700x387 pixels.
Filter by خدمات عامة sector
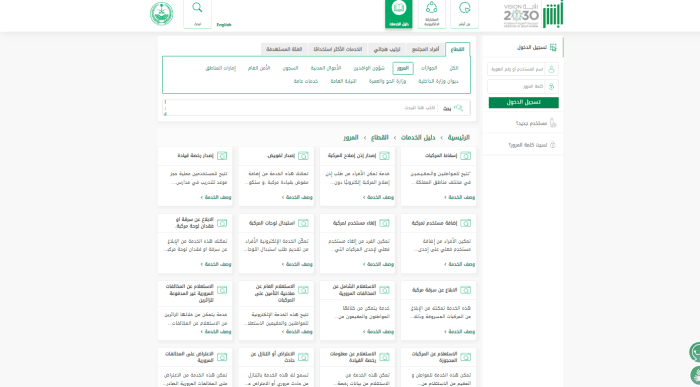coord(306,81)
